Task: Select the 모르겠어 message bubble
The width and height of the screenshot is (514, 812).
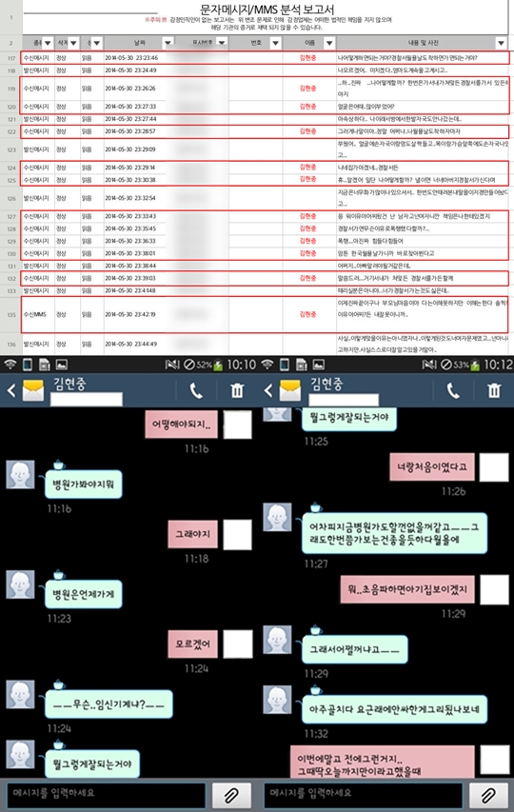Action: tap(192, 644)
